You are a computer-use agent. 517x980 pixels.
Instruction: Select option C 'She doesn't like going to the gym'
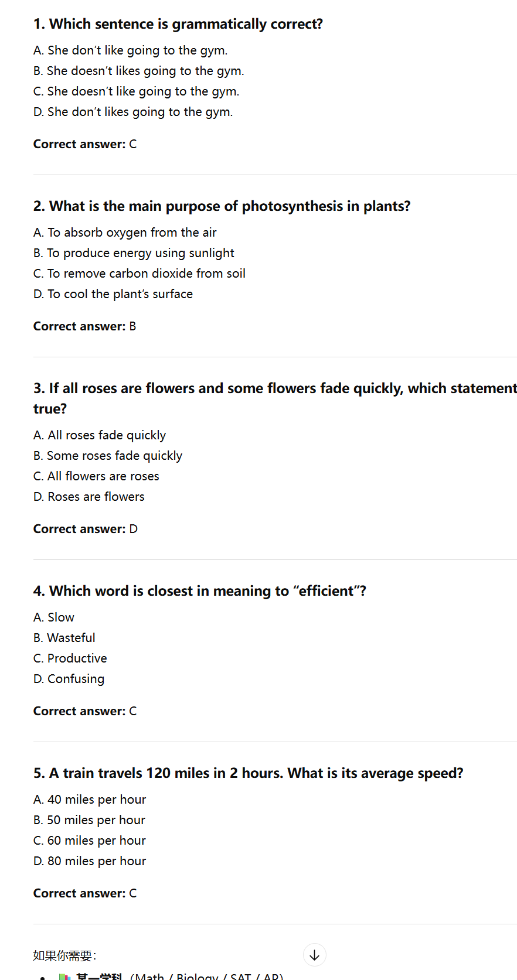137,91
